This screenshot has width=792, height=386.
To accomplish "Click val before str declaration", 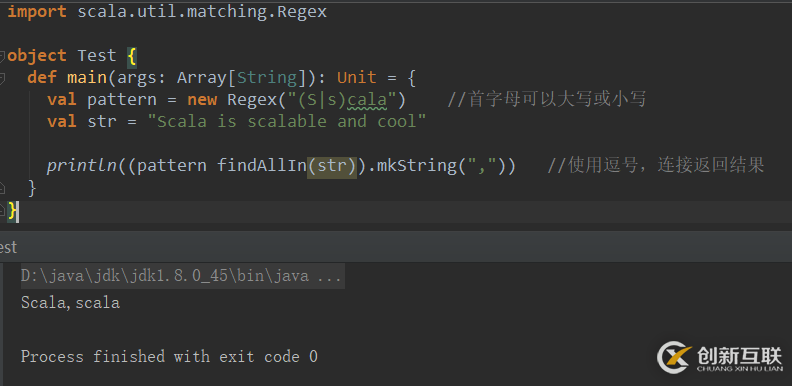I will 62,122.
